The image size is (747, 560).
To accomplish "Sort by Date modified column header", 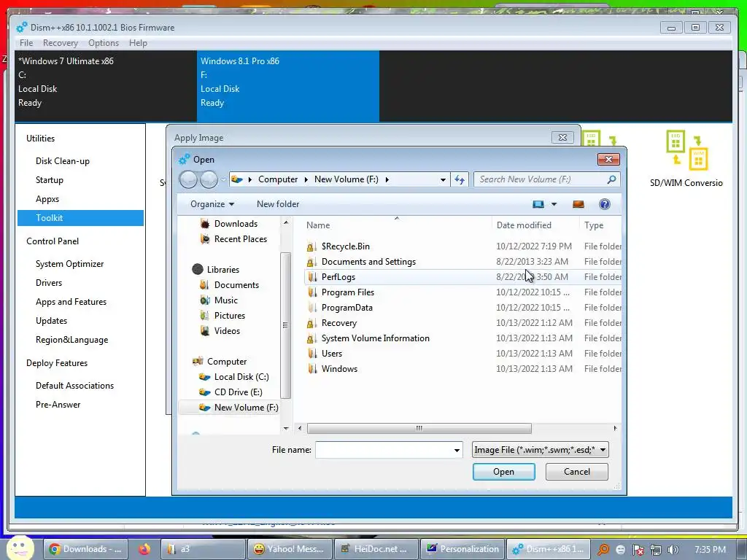I will tap(524, 225).
